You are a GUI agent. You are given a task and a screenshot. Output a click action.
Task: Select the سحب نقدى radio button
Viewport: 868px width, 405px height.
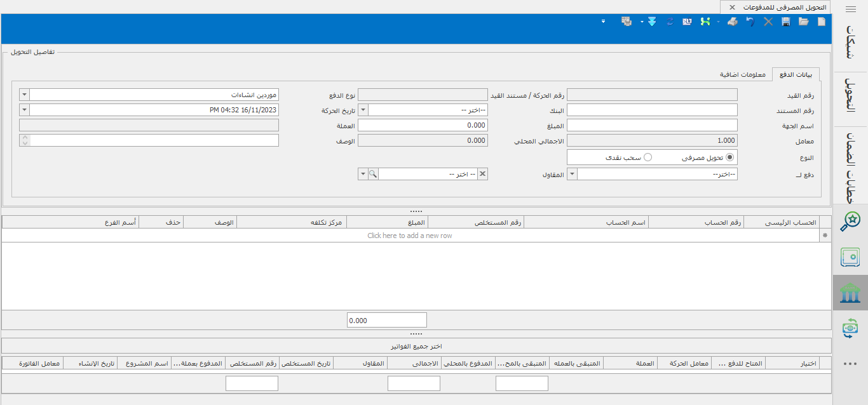pos(648,157)
